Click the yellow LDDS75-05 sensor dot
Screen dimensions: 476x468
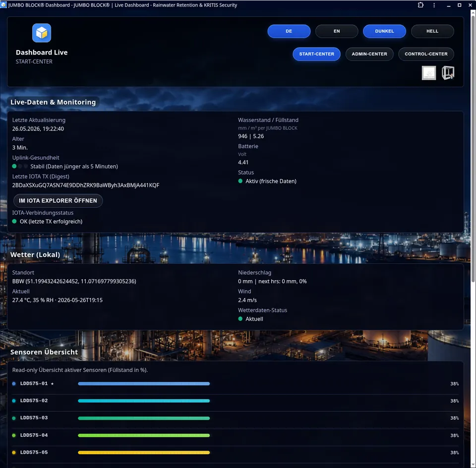click(14, 452)
